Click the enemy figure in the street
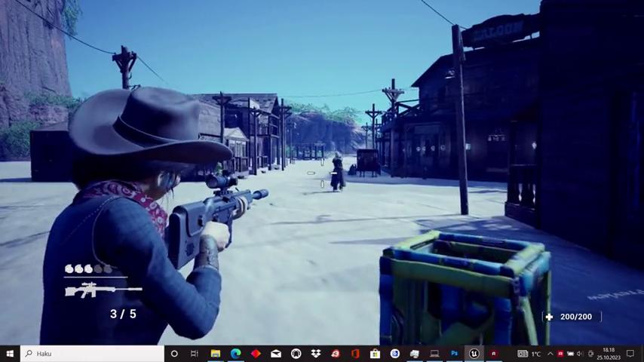 coord(338,173)
